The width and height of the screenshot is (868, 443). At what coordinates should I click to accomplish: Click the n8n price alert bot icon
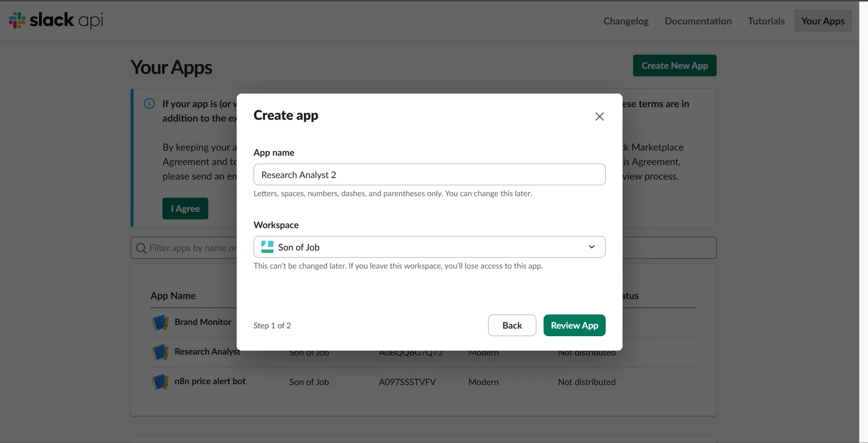160,381
